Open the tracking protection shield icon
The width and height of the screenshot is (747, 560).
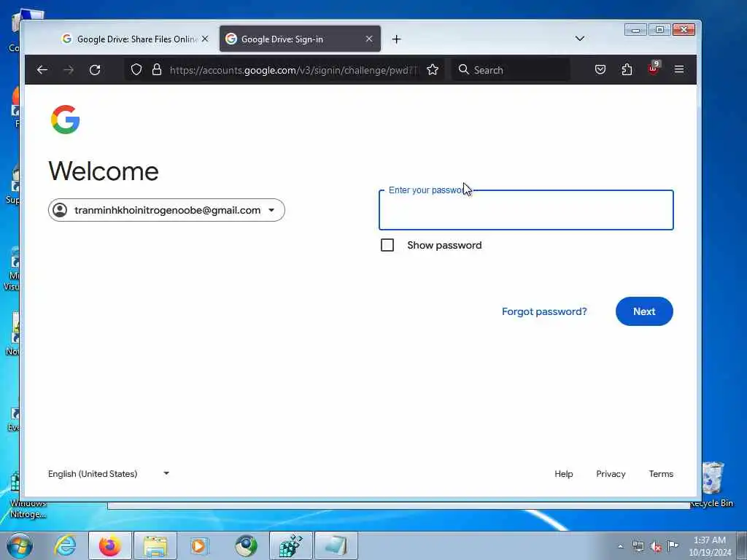tap(136, 70)
